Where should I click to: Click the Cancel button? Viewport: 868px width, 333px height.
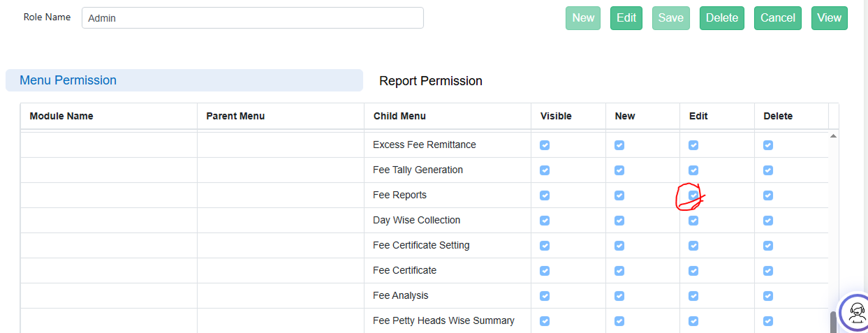point(778,18)
